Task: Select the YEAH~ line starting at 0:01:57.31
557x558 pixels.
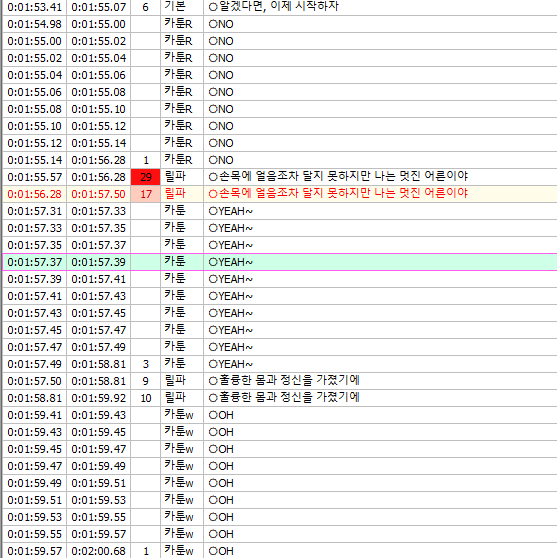Action: click(x=280, y=211)
